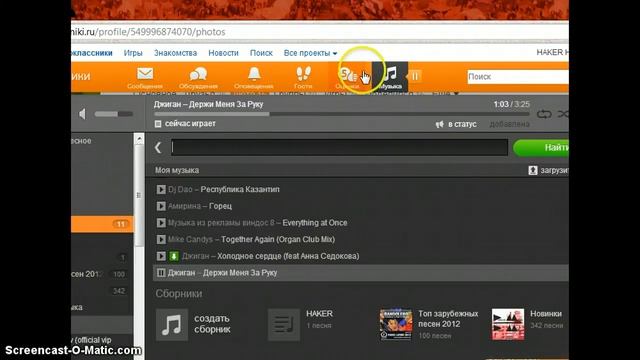Screen dimensions: 640x360
Task: Expand Все проекты dropdown
Action: (x=310, y=53)
